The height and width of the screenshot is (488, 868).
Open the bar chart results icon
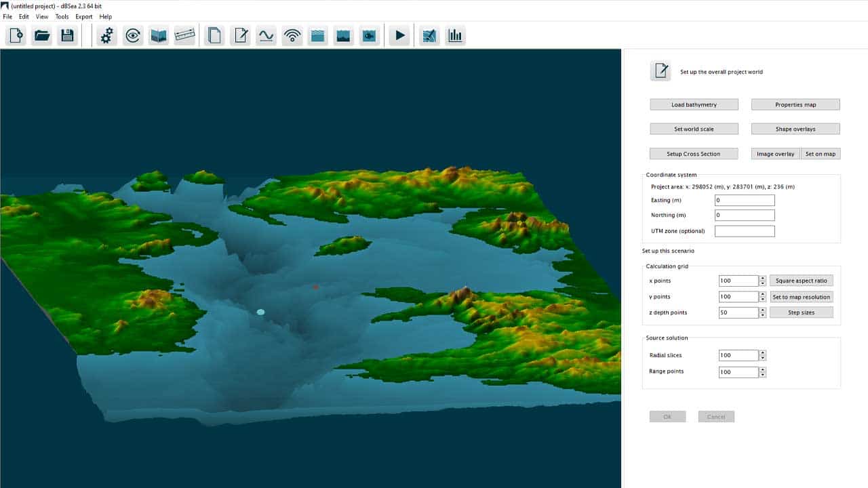point(455,36)
